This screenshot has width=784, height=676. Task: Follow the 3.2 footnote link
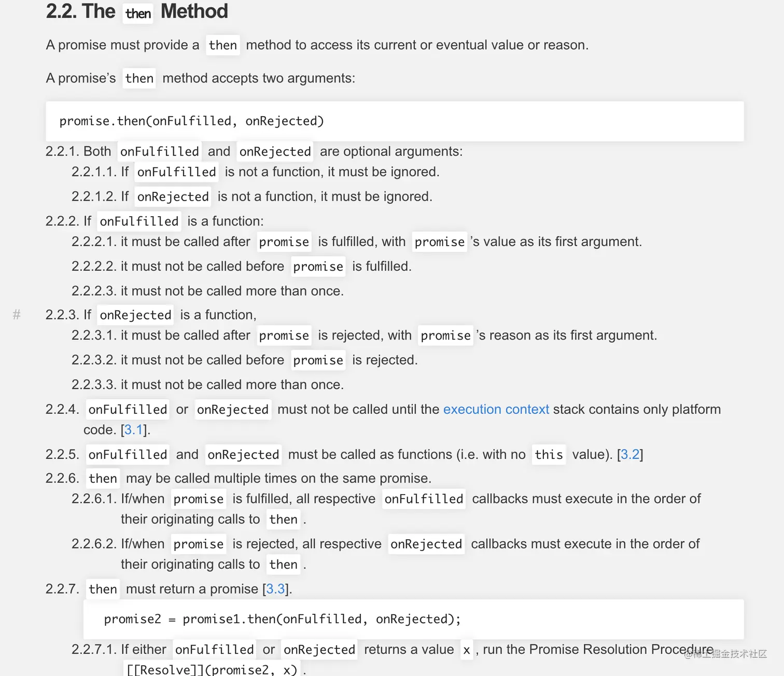click(630, 455)
